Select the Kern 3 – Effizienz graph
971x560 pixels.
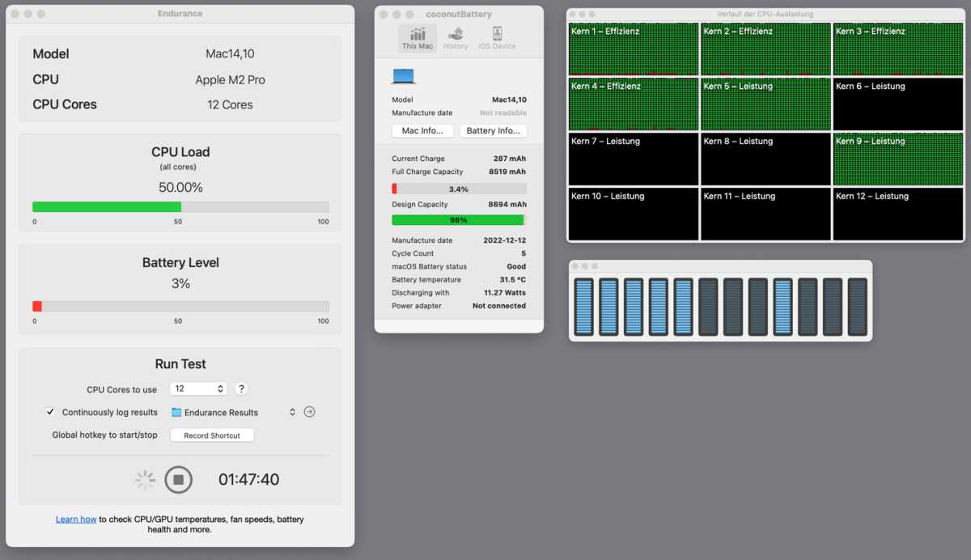tap(898, 49)
